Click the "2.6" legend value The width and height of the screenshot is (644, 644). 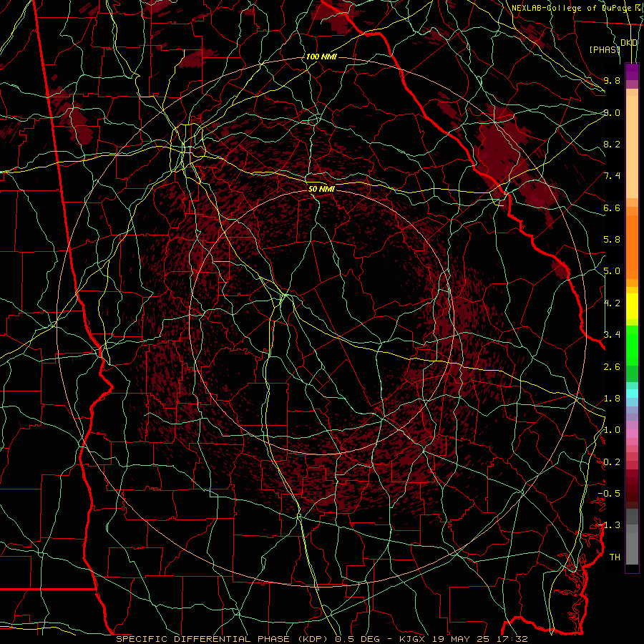pyautogui.click(x=612, y=366)
